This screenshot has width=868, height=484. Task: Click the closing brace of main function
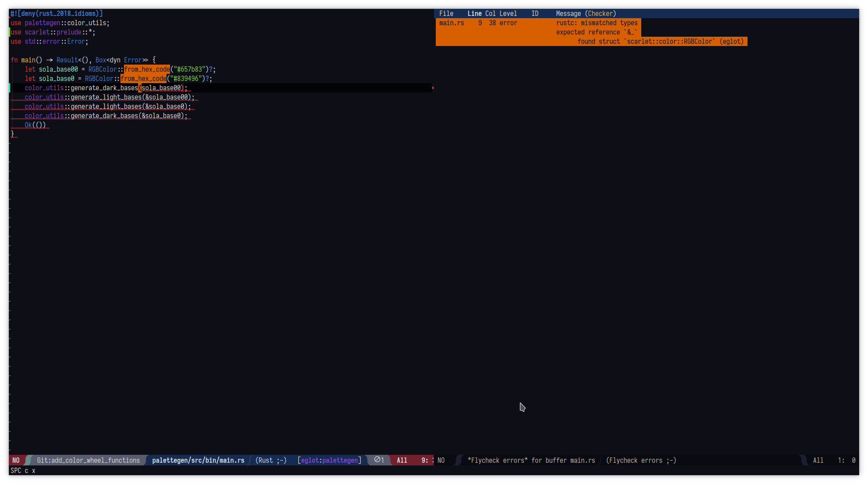click(12, 134)
